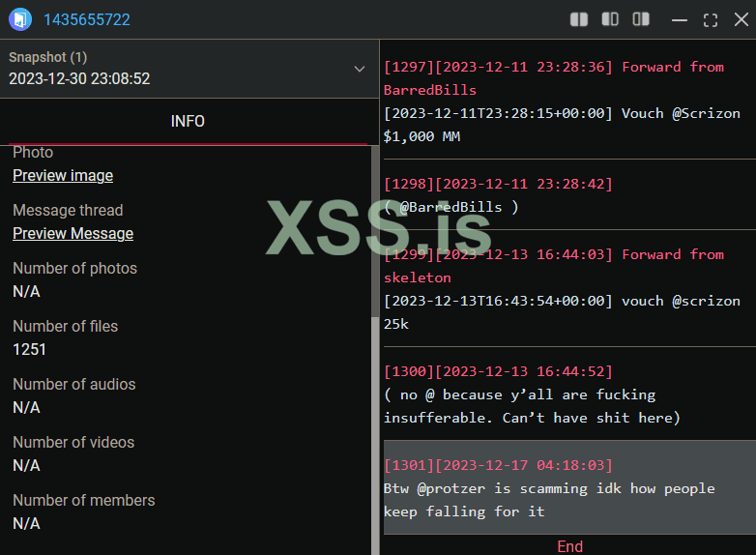The image size is (756, 555).
Task: Click the End marker below messages
Action: [569, 546]
